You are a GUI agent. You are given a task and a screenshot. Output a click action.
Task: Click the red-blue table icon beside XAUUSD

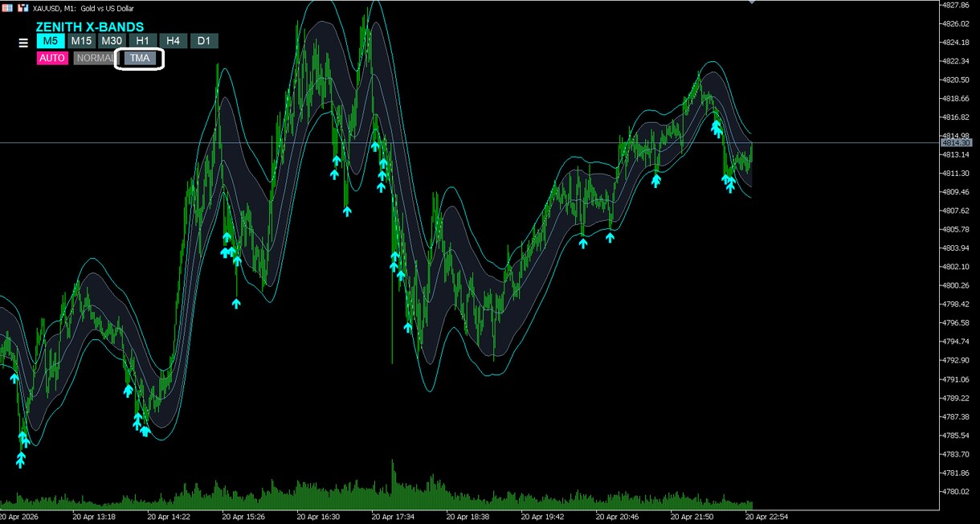coord(7,7)
